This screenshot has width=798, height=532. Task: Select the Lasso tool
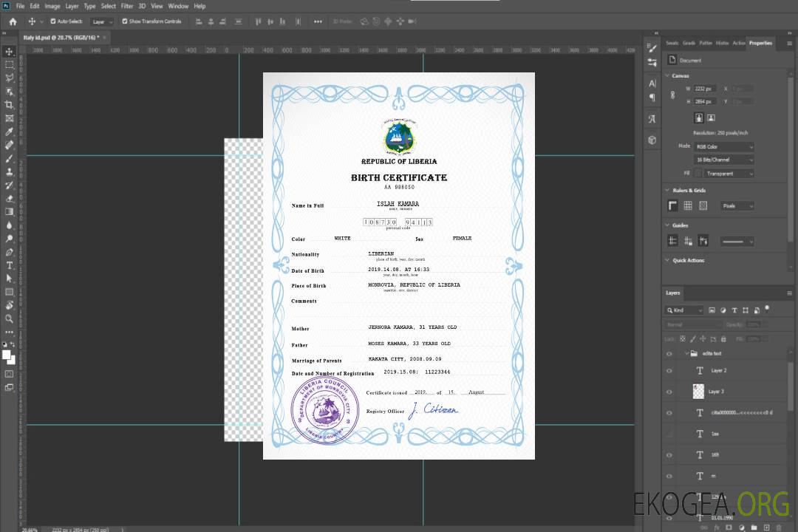click(x=9, y=78)
